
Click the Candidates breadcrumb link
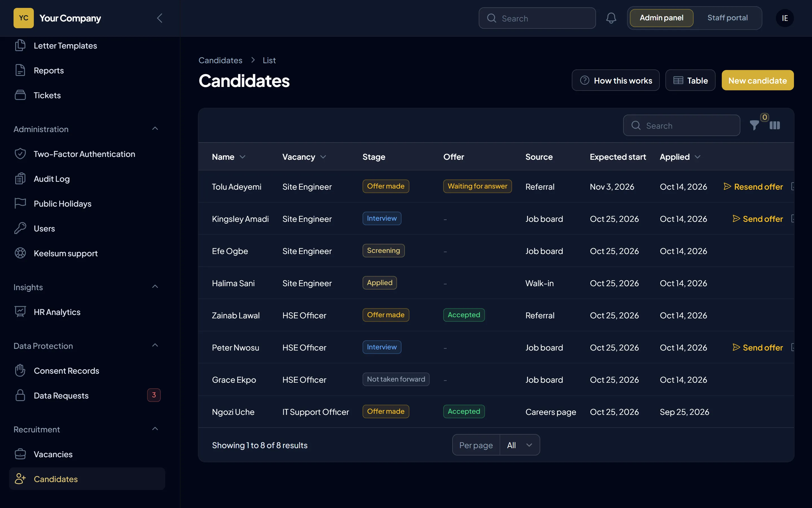click(x=220, y=60)
